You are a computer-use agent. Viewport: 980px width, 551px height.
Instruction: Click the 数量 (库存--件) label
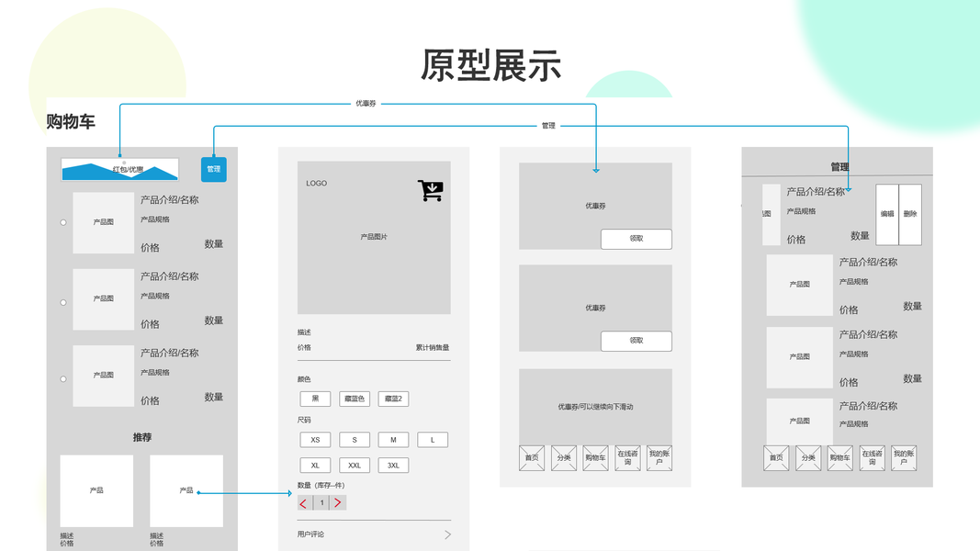tap(321, 486)
